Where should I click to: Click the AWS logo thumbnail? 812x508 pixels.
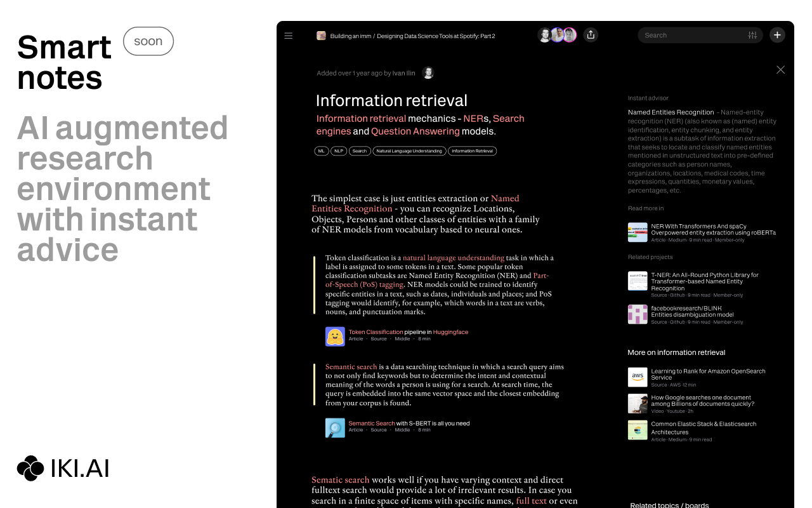(638, 377)
